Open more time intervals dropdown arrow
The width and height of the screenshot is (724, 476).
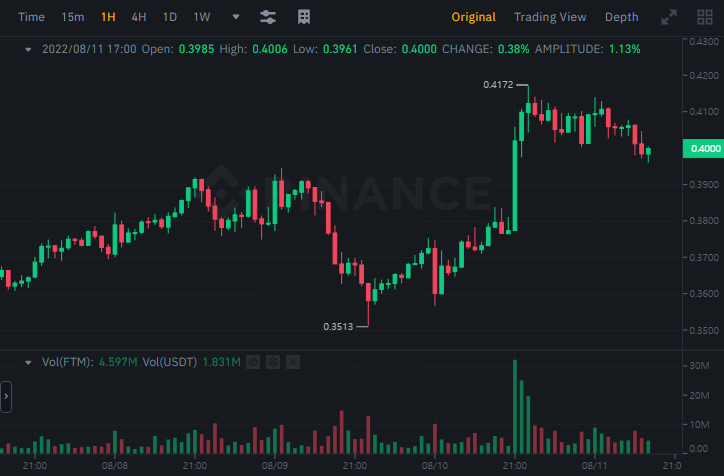coord(235,17)
